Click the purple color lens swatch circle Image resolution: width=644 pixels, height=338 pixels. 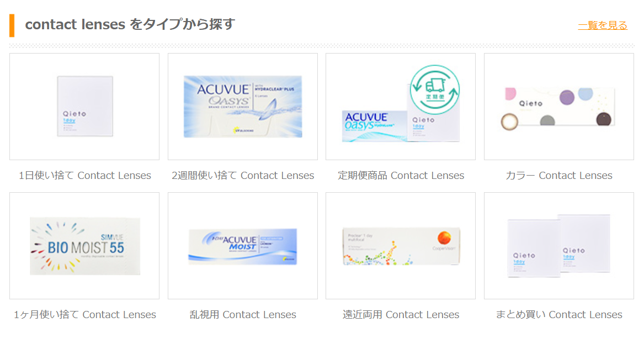(567, 98)
